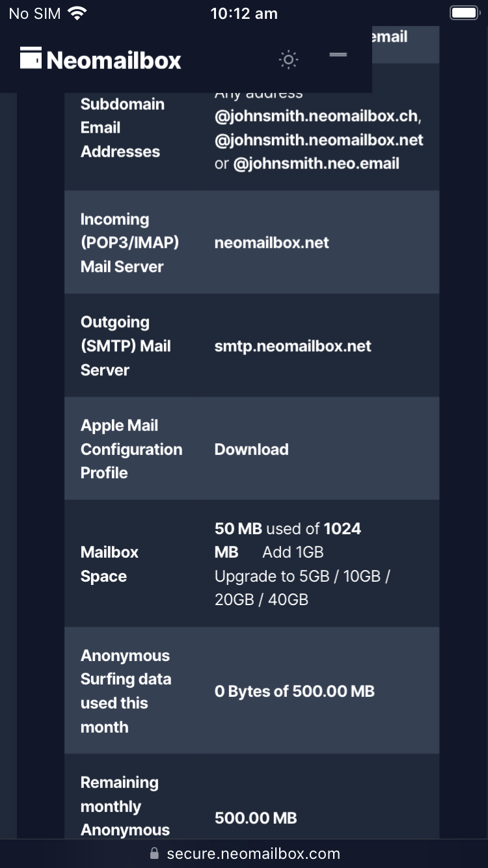Click Anonymous Surfing data used label

point(126,691)
